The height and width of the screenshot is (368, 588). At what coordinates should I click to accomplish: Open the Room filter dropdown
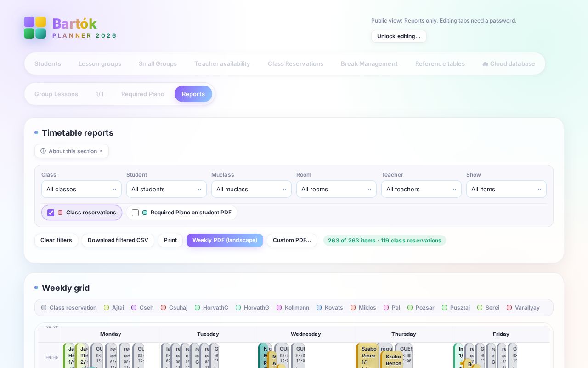(x=336, y=189)
